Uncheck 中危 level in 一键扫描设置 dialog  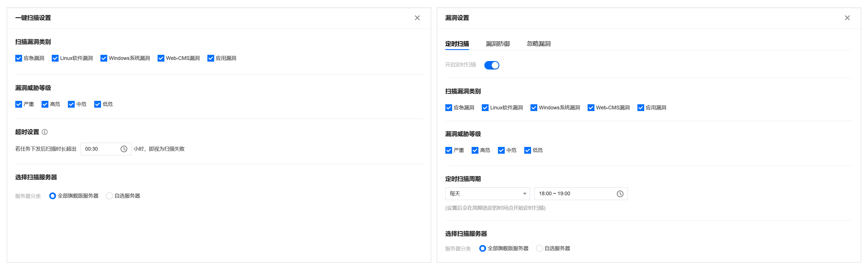point(71,104)
